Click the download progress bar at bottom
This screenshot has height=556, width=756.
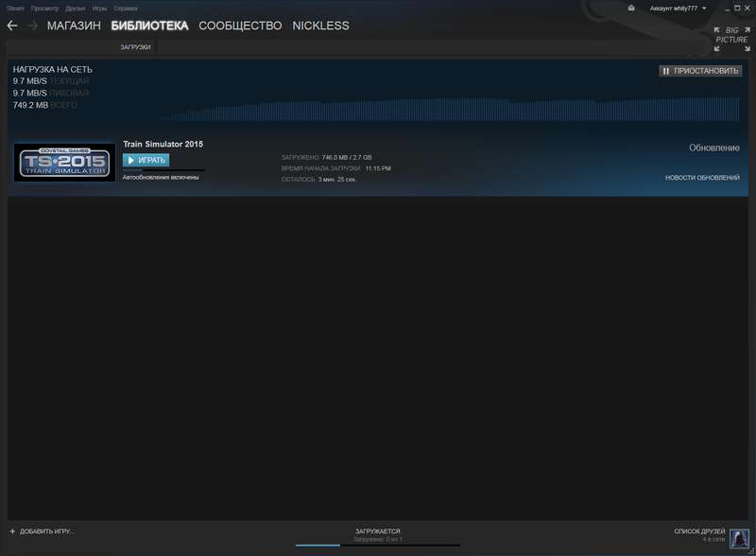377,545
